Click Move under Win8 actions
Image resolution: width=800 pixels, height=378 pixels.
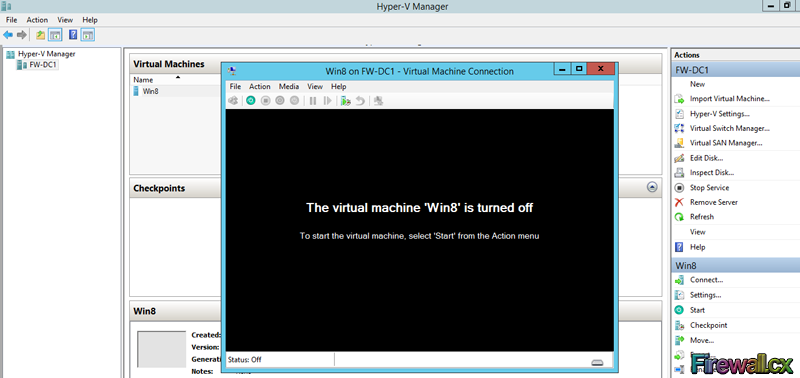click(702, 340)
